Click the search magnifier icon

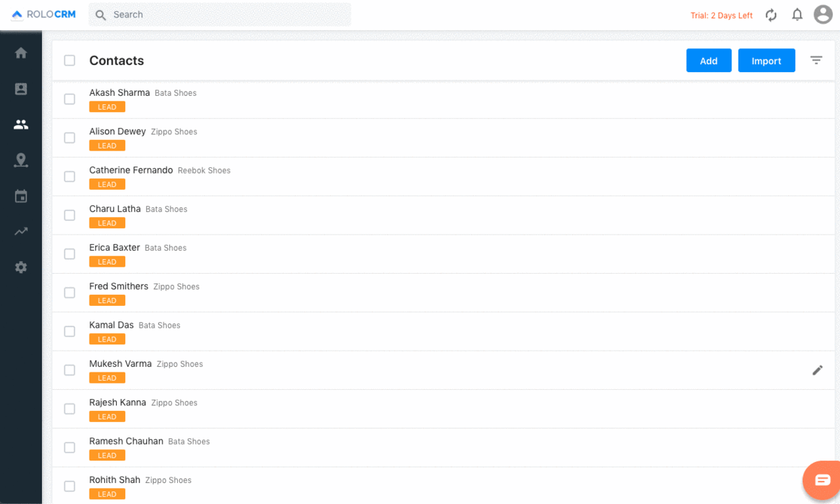pyautogui.click(x=101, y=15)
